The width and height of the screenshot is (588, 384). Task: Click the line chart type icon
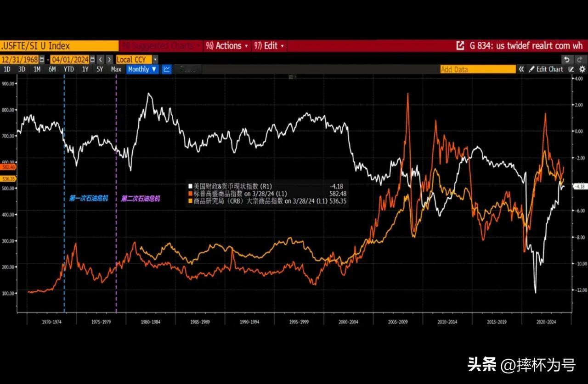pos(167,69)
